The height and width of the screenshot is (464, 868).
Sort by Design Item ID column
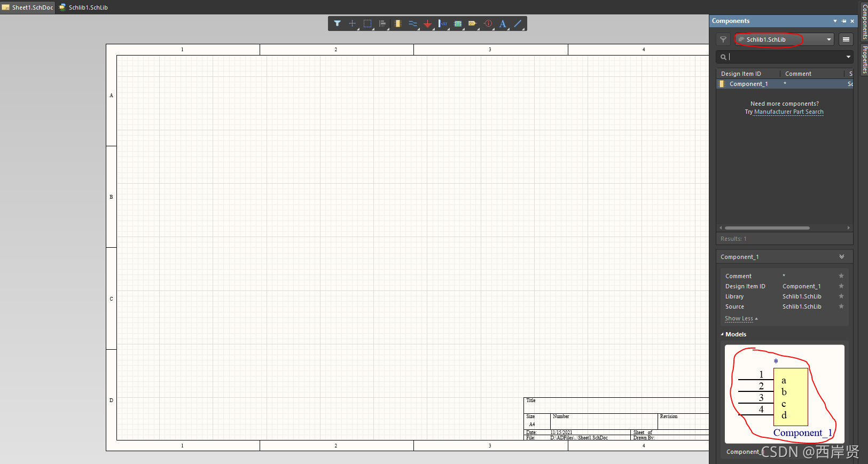748,74
